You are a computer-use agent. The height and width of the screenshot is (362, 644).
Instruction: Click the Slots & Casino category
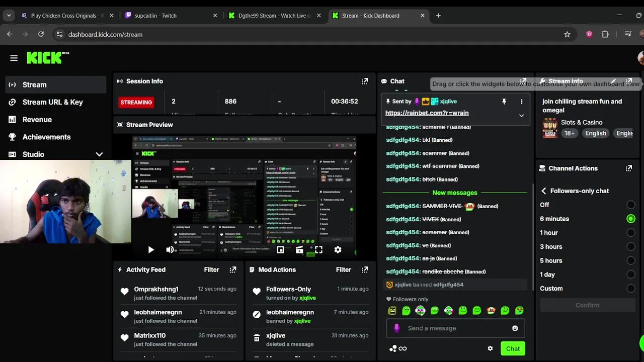(582, 122)
